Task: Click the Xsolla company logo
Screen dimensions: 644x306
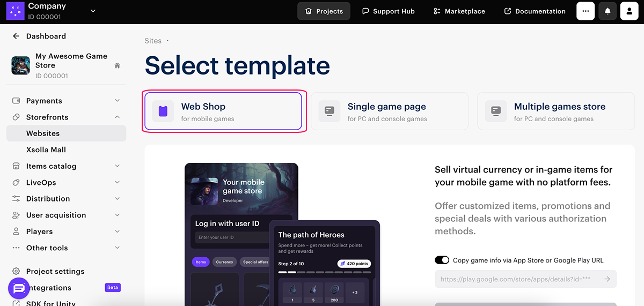Action: [15, 11]
